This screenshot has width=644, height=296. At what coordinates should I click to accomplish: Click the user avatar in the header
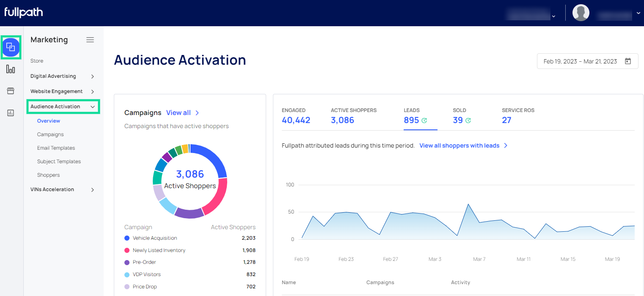(581, 13)
